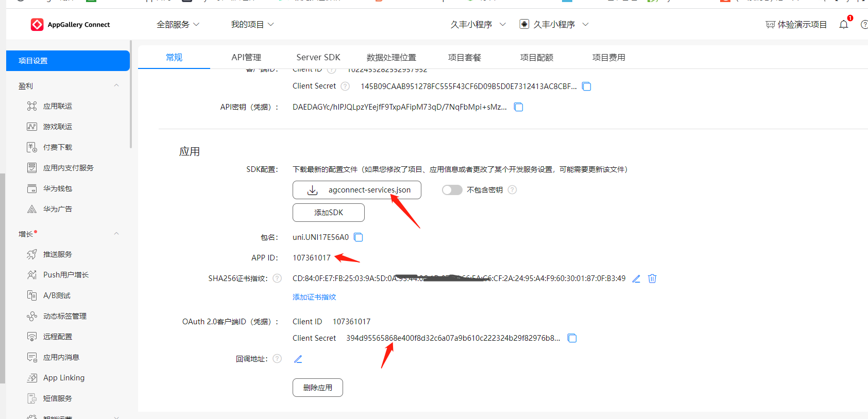Toggle the 不包含密钥 switch
The width and height of the screenshot is (868, 419).
(x=452, y=190)
